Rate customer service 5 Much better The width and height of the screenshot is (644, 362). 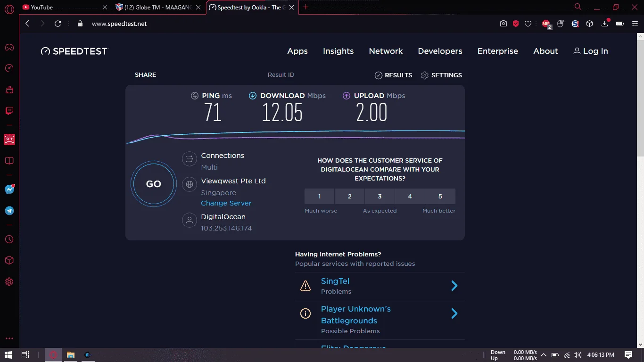[440, 197]
